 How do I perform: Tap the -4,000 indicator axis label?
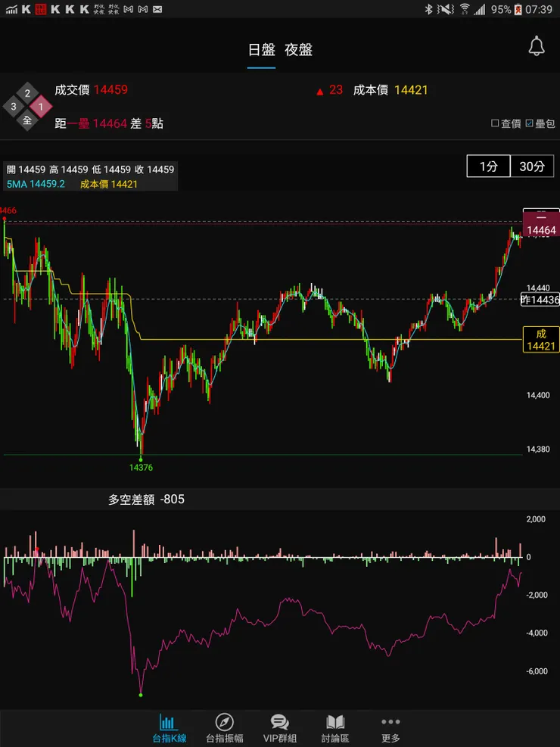pos(536,633)
